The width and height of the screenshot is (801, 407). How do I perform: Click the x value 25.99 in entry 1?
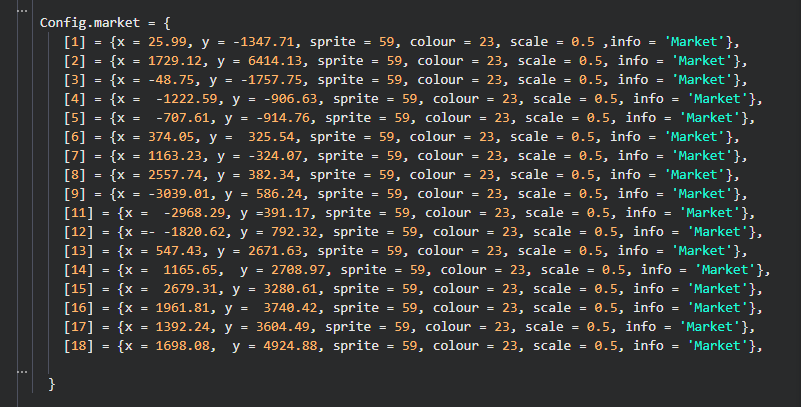tap(167, 41)
